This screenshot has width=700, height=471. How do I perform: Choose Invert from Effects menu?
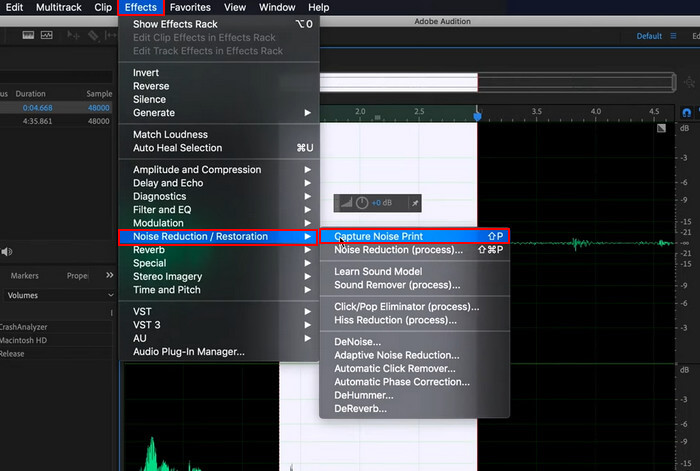[x=219, y=73]
